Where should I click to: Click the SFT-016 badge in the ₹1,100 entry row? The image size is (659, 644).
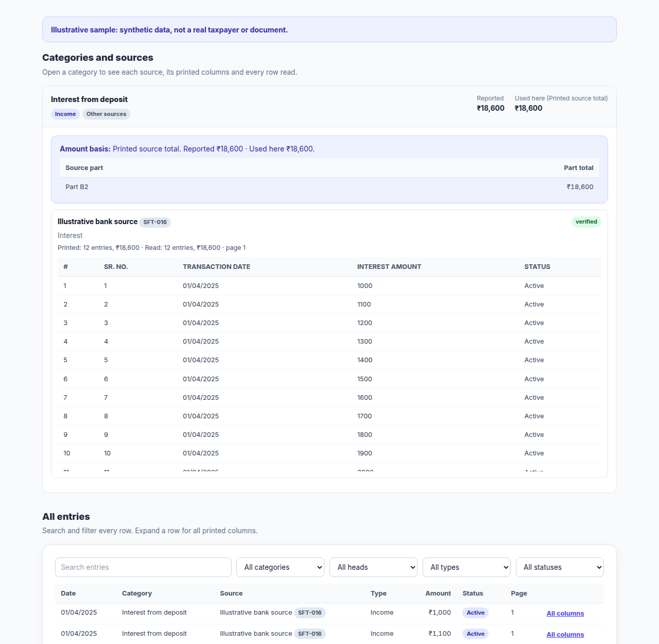tap(309, 634)
